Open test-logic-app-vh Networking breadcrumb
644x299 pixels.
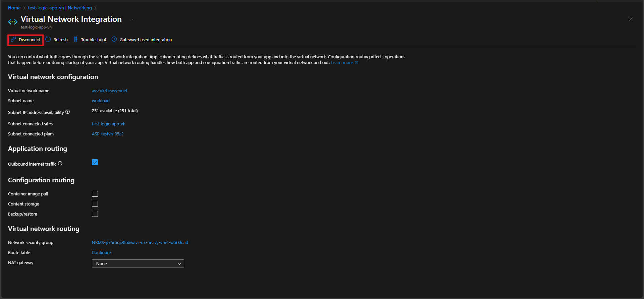pyautogui.click(x=60, y=8)
